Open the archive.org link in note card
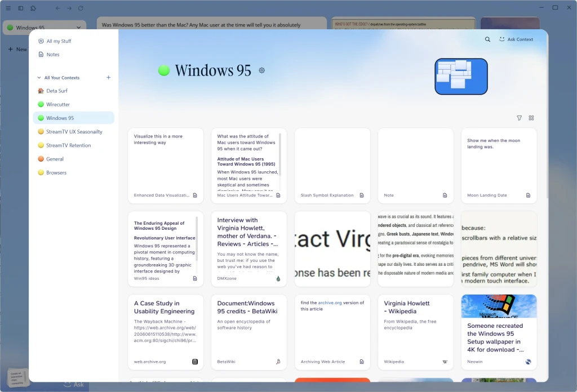 (329, 303)
